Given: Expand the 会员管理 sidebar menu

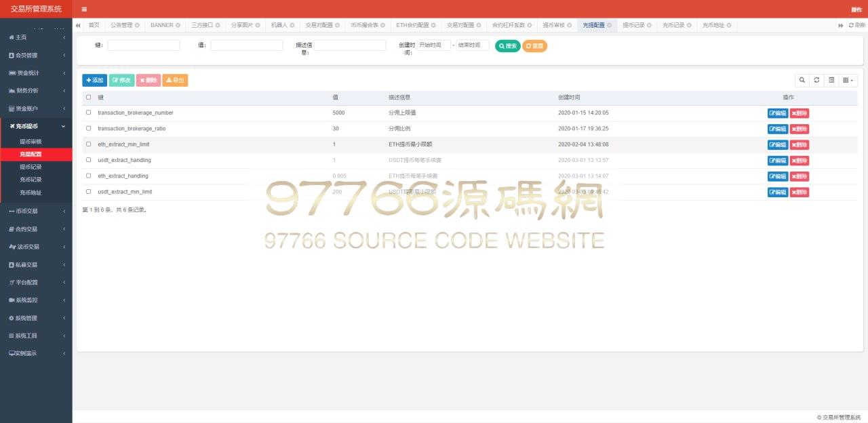Looking at the screenshot, I should point(36,55).
